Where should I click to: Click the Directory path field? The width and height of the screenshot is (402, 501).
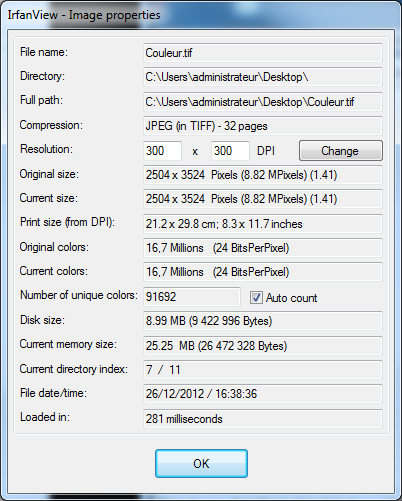[263, 77]
